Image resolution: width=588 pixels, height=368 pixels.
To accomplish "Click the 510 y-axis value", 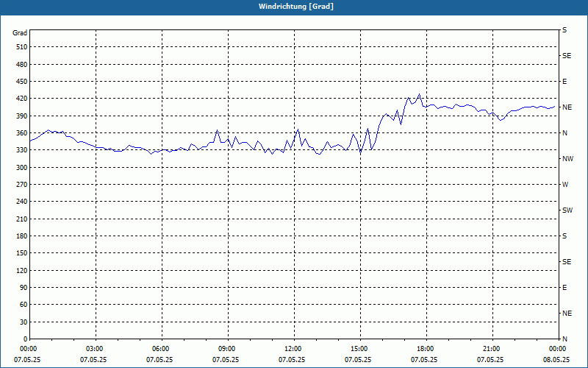I will pyautogui.click(x=22, y=47).
